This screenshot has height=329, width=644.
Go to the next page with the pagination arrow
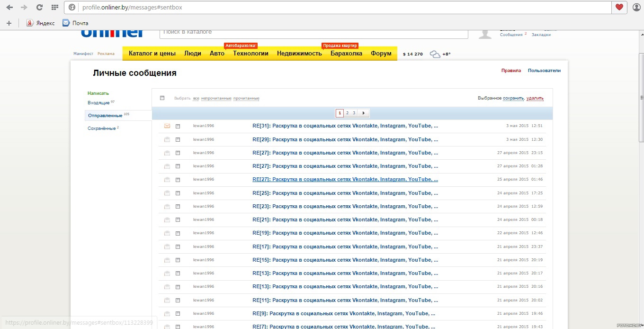364,113
